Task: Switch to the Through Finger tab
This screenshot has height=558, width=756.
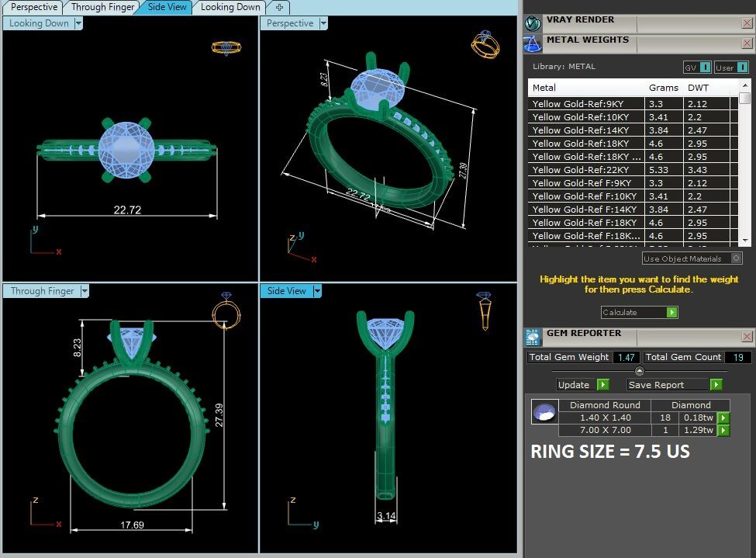Action: tap(101, 7)
